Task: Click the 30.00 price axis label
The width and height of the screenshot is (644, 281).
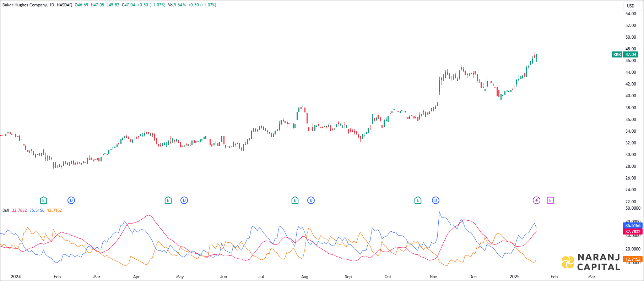Action: click(631, 155)
